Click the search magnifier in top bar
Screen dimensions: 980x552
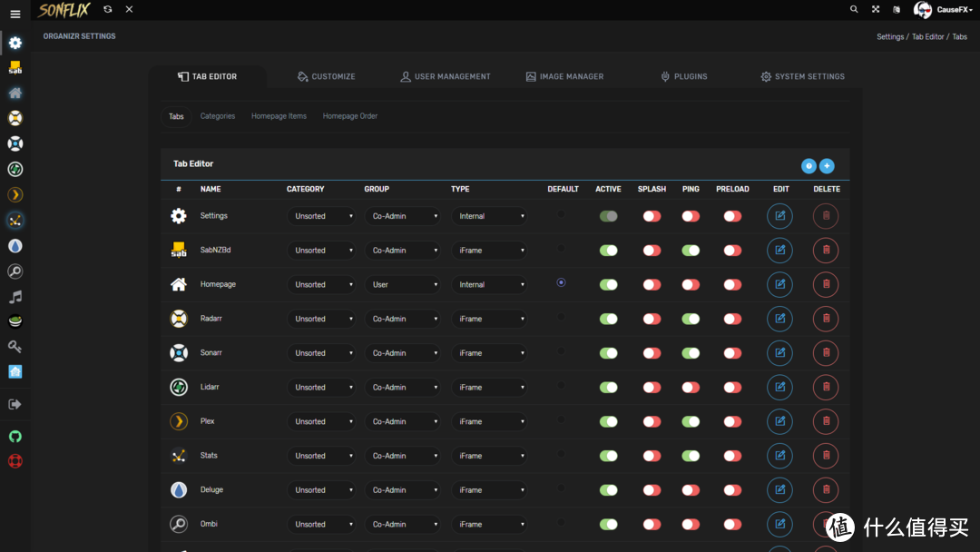(x=854, y=9)
